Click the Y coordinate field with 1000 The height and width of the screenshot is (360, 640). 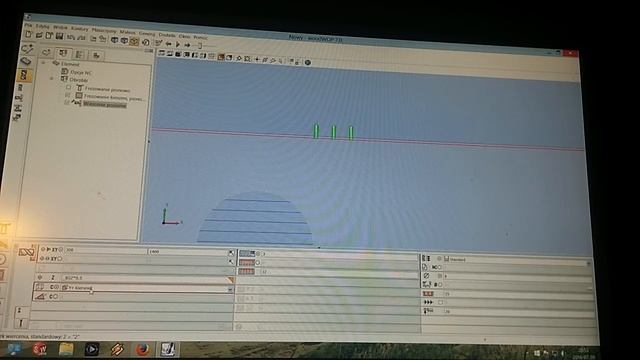click(x=187, y=252)
